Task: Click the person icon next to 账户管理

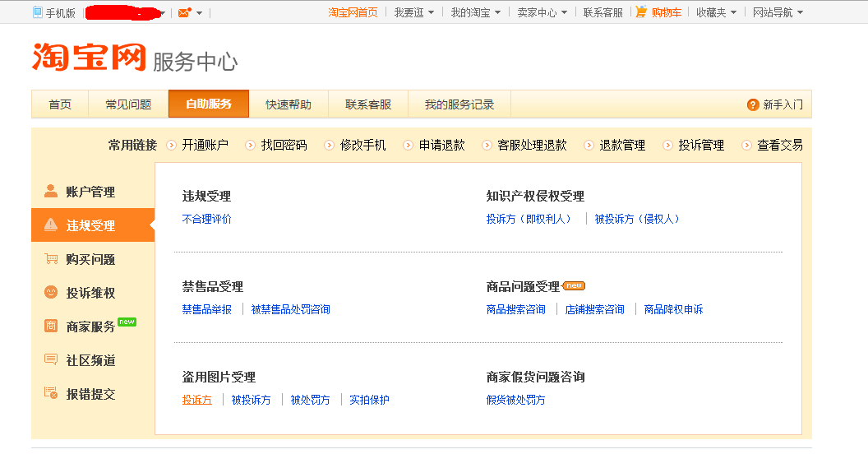Action: click(x=51, y=191)
